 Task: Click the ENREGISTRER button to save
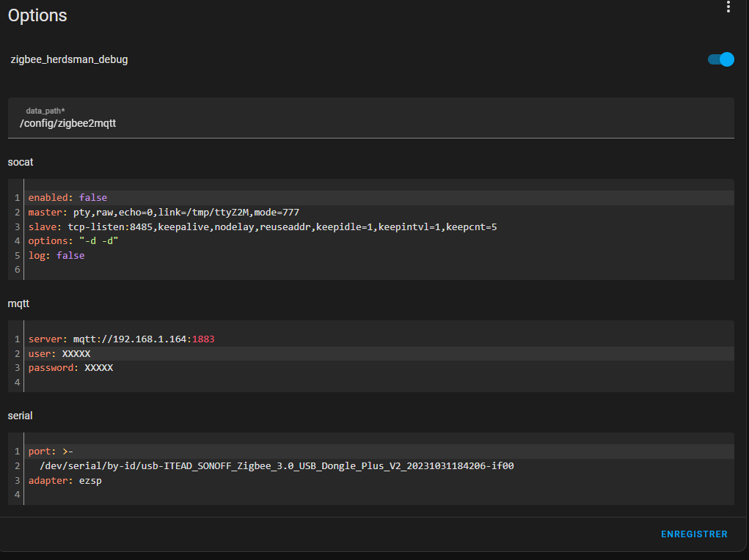click(x=694, y=534)
